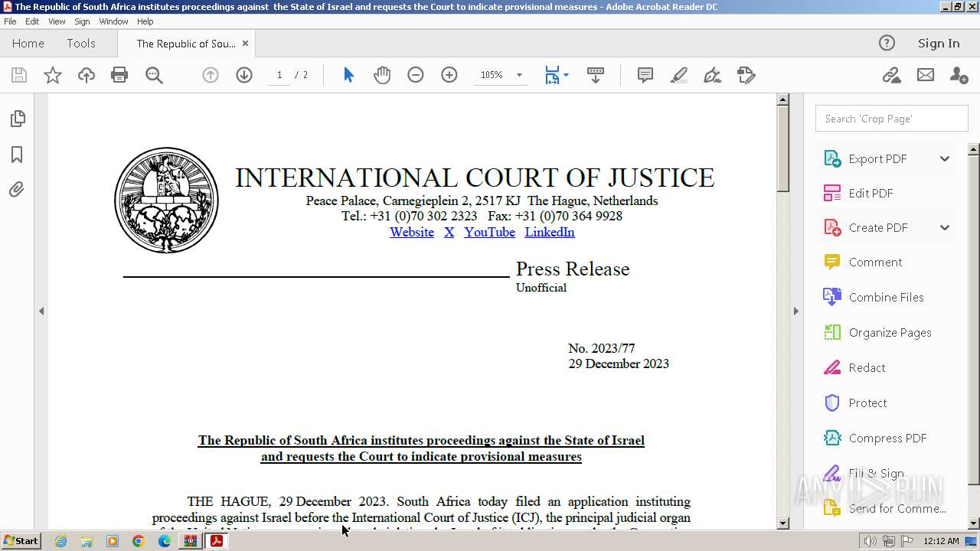This screenshot has height=551, width=980.
Task: Click the share with others person icon
Action: pyautogui.click(x=959, y=75)
